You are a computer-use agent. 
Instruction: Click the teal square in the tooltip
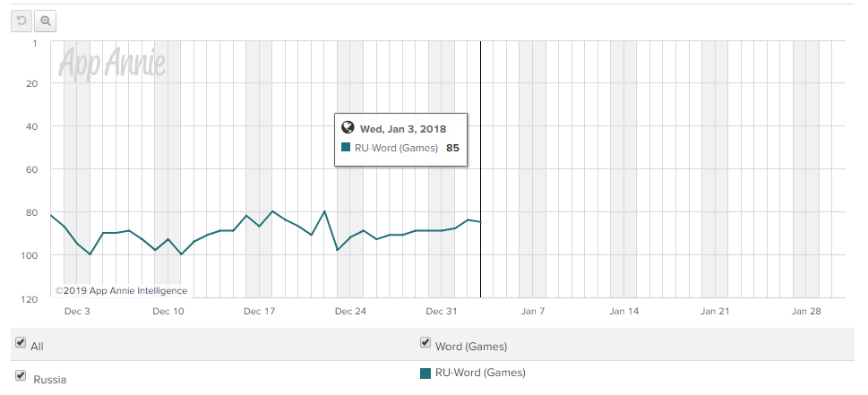click(347, 148)
